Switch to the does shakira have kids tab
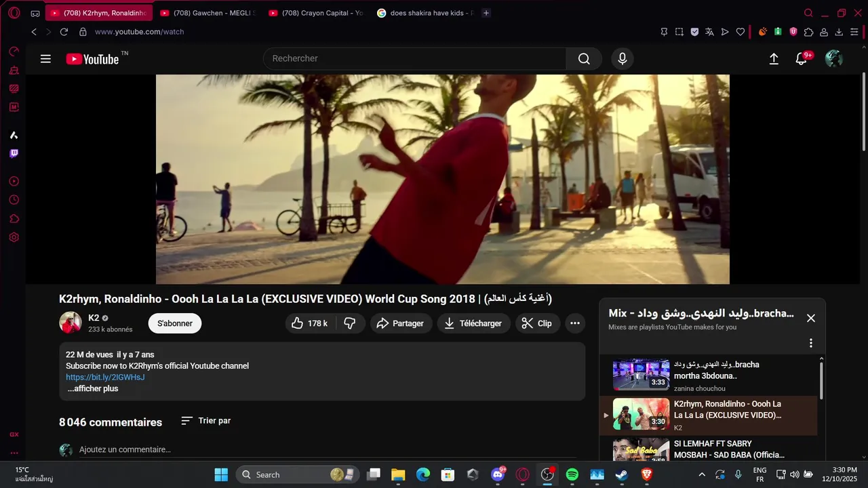Image resolution: width=868 pixels, height=488 pixels. 425,13
